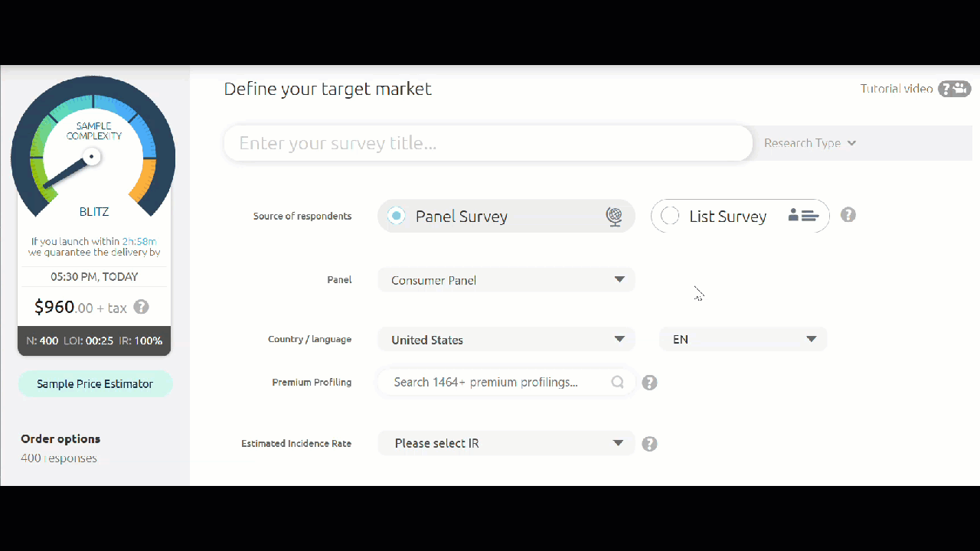Click the price help question mark icon
The image size is (980, 551).
tap(141, 307)
